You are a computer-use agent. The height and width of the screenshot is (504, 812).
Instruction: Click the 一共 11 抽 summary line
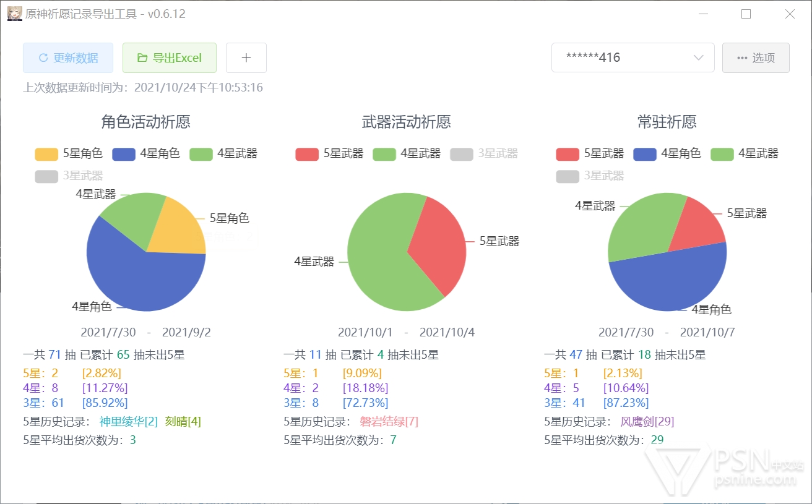point(361,355)
